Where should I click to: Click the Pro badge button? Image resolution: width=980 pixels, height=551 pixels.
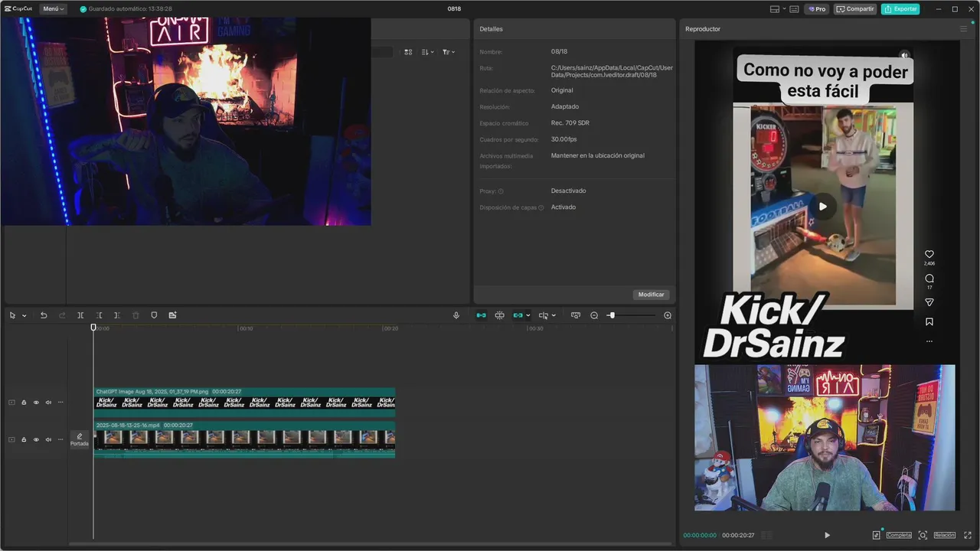point(816,9)
